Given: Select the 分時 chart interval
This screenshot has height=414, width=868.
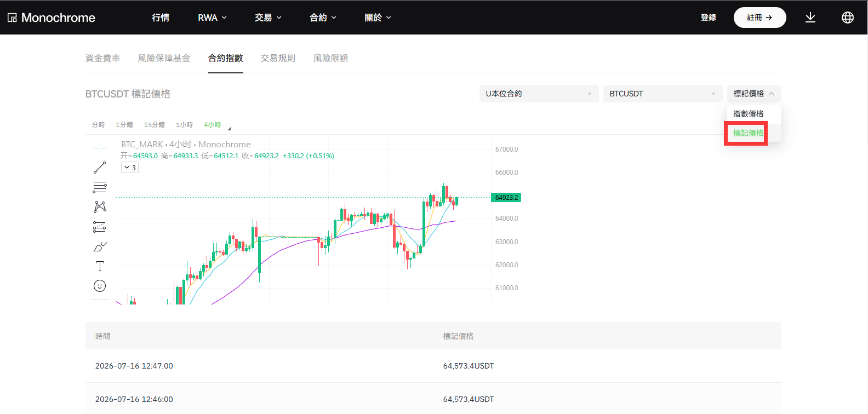Looking at the screenshot, I should click(98, 125).
